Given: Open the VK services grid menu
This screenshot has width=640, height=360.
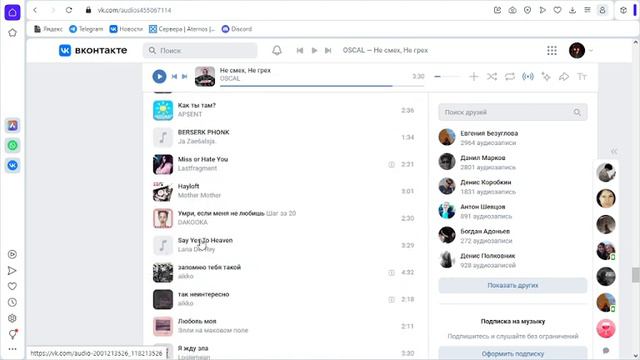Looking at the screenshot, I should [552, 50].
